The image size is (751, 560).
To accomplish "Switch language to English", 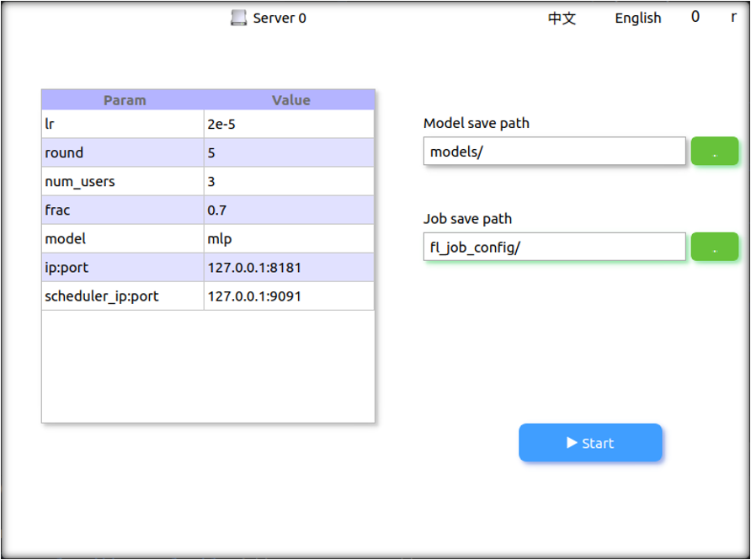I will tap(637, 19).
